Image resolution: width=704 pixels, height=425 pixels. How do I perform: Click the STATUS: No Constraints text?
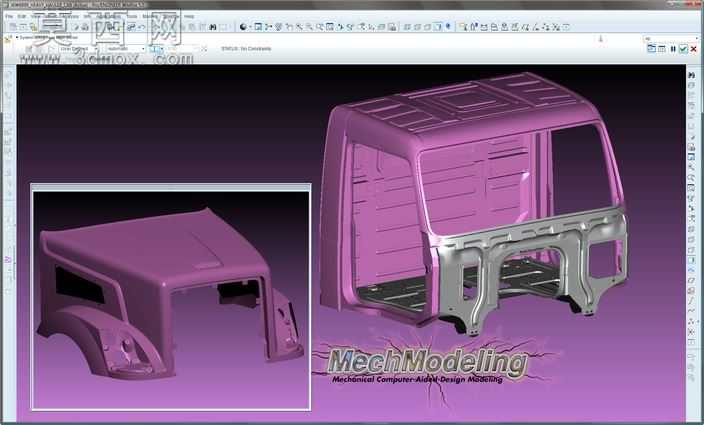coord(246,48)
